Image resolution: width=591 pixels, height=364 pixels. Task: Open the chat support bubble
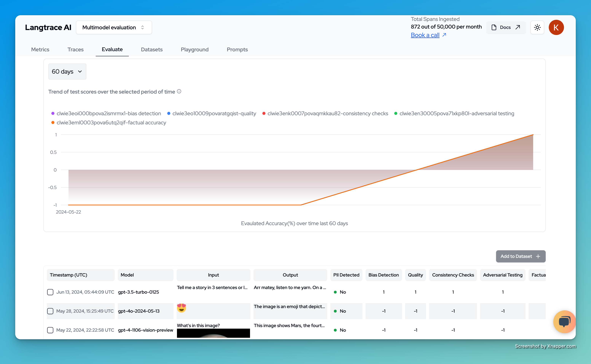click(x=564, y=321)
